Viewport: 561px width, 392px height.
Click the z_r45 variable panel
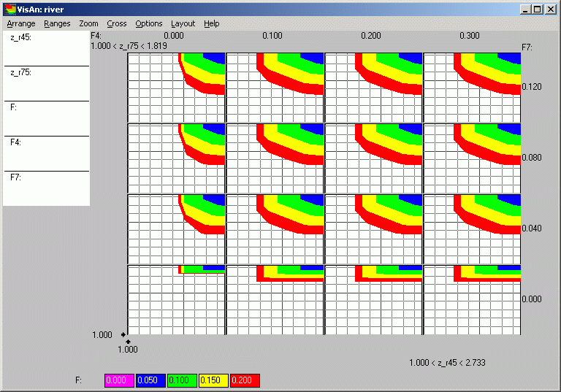tap(46, 48)
